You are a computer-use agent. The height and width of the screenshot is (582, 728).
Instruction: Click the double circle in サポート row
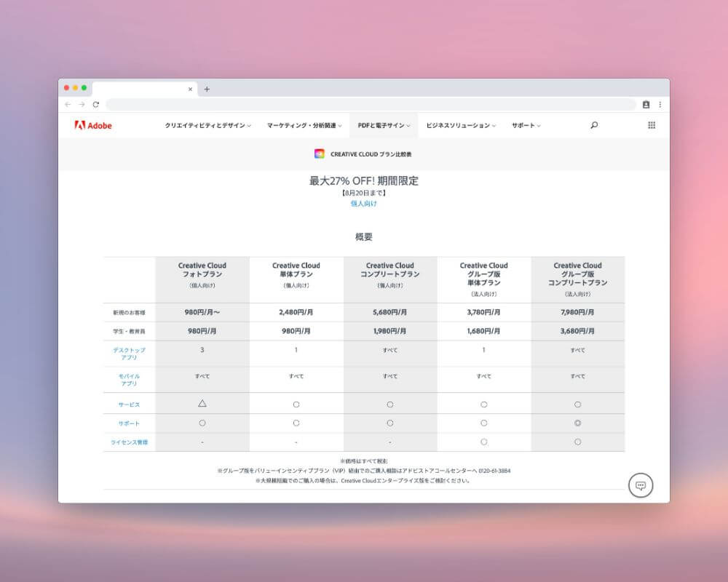[577, 423]
